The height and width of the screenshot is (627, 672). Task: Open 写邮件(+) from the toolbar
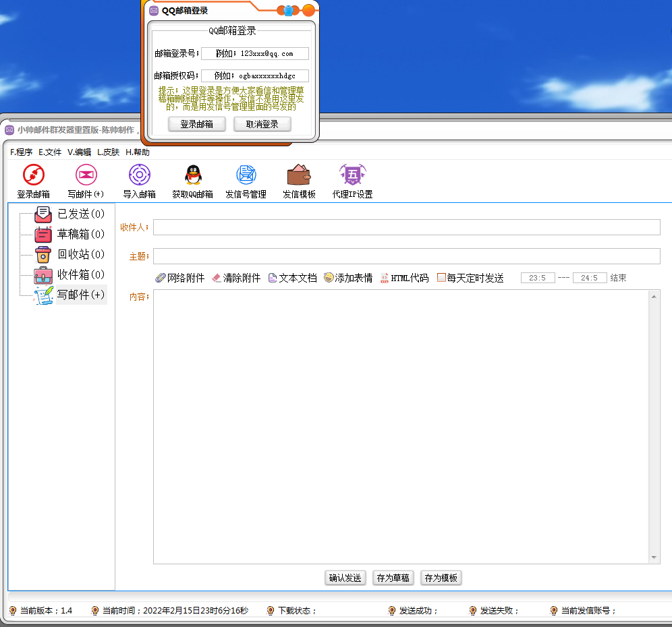click(86, 175)
